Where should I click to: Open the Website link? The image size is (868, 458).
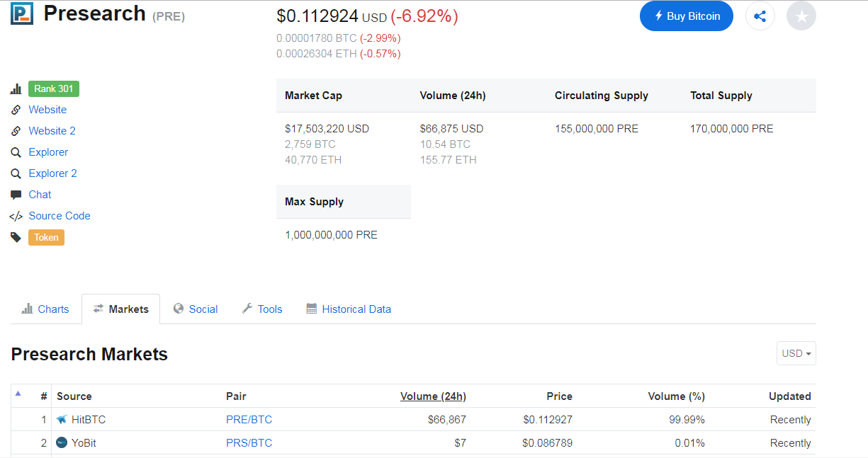(47, 110)
